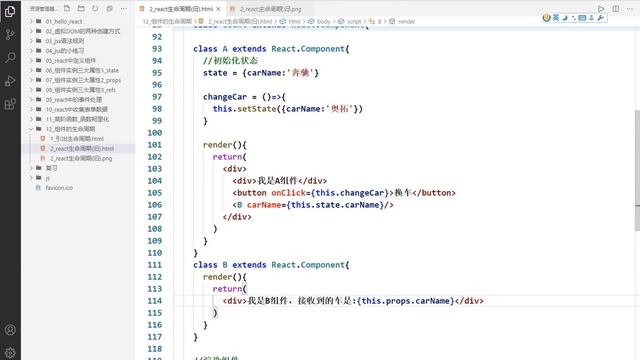Screen dimensions: 640x360
Task: Toggle the moon icon in IME toolbar
Action: click(565, 18)
